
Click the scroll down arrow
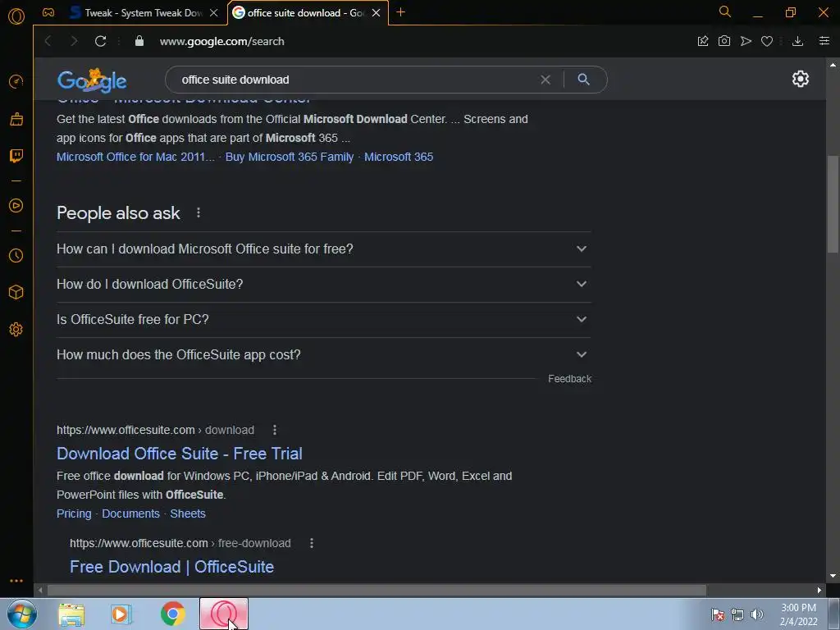833,576
